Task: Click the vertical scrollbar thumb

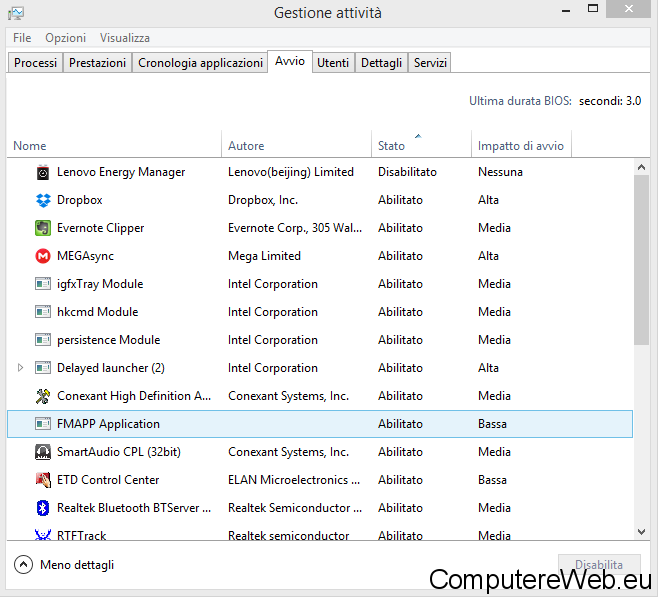Action: [641, 260]
